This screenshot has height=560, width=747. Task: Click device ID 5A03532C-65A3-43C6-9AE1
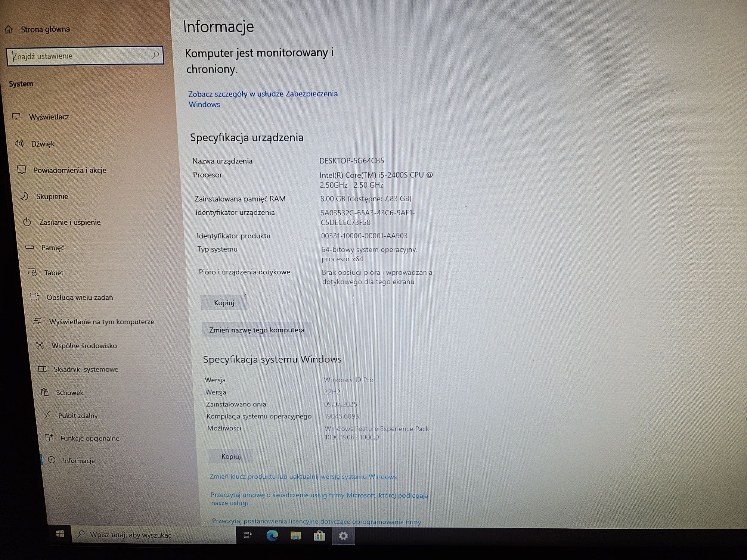coord(368,217)
